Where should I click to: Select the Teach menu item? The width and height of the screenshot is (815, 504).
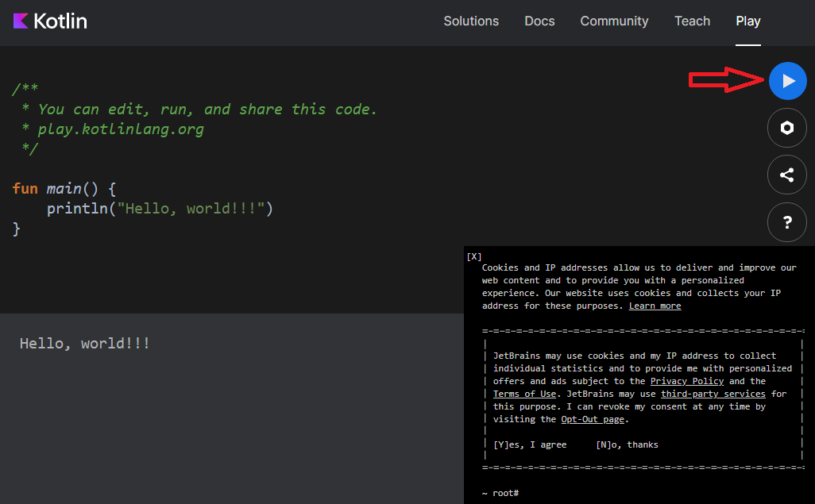(692, 21)
